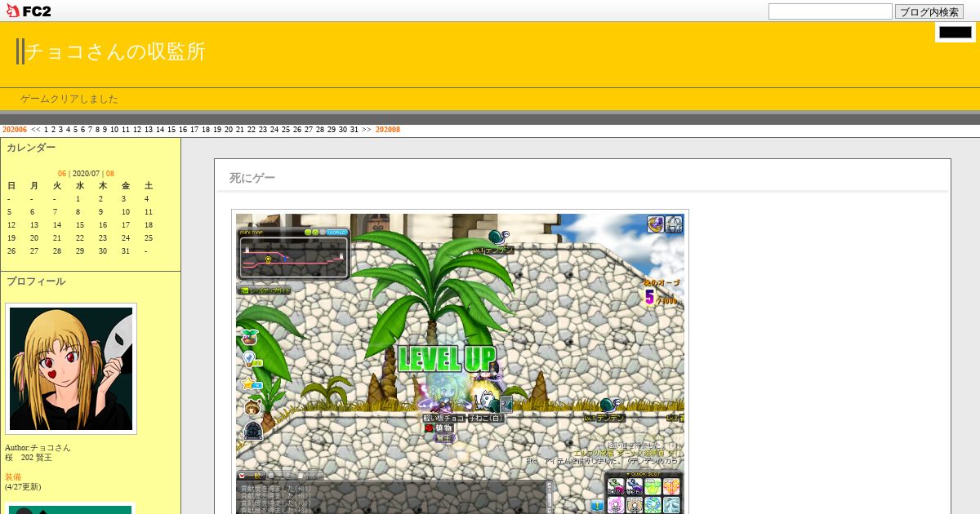
Task: Select day 1 in the top date strip
Action: click(47, 130)
